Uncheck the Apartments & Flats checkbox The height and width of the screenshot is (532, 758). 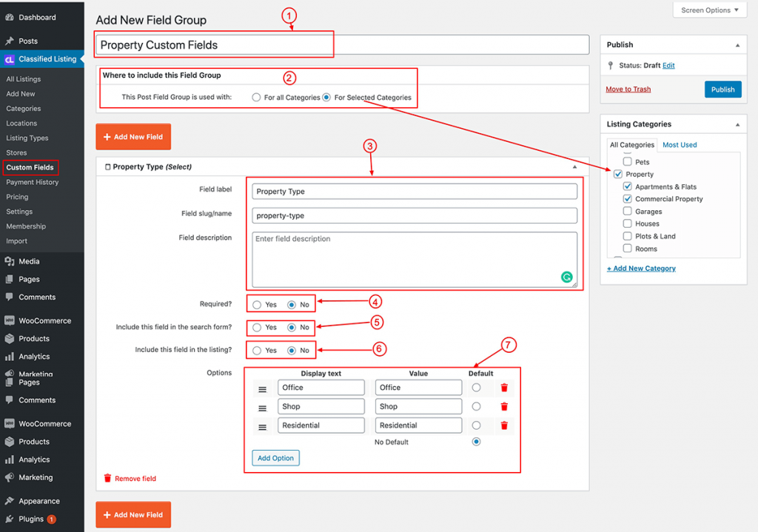(x=628, y=186)
